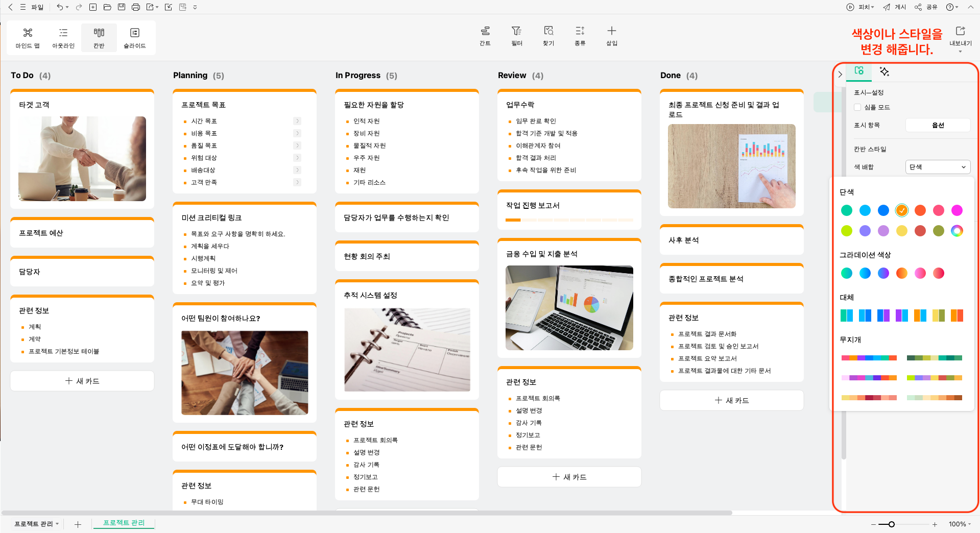The image size is (980, 533).
Task: Click 새 카드 in the Done column
Action: point(731,400)
